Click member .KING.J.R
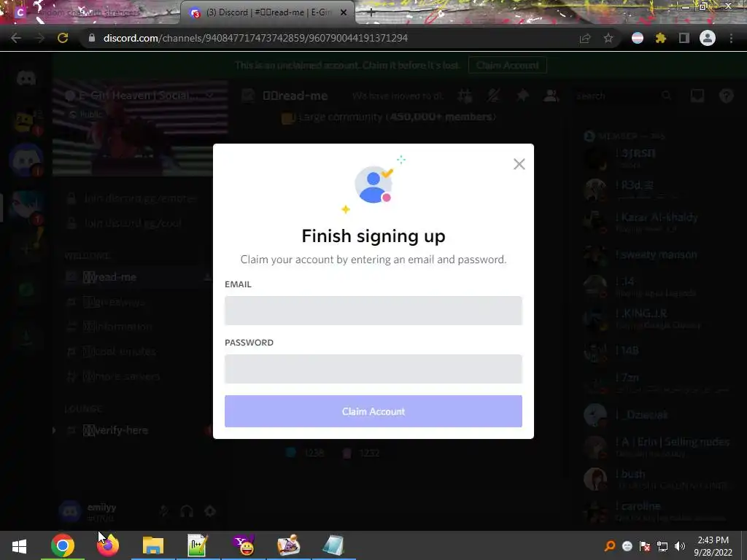 click(x=657, y=318)
